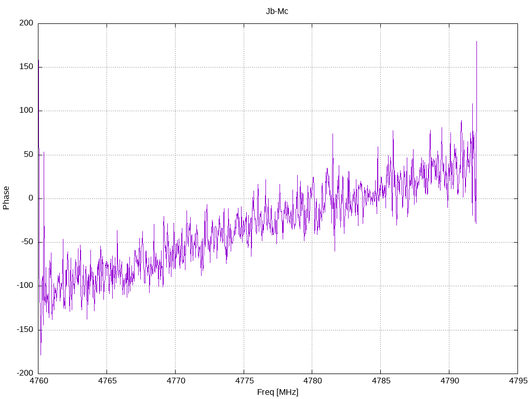Click the 4760 x-axis tick label

(x=38, y=382)
